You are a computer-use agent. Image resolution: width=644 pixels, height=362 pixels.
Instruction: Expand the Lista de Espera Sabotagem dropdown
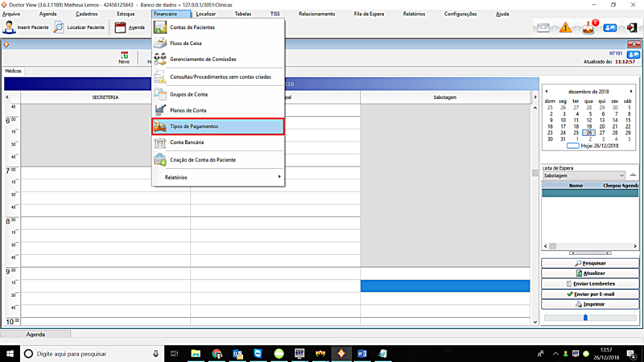[621, 175]
